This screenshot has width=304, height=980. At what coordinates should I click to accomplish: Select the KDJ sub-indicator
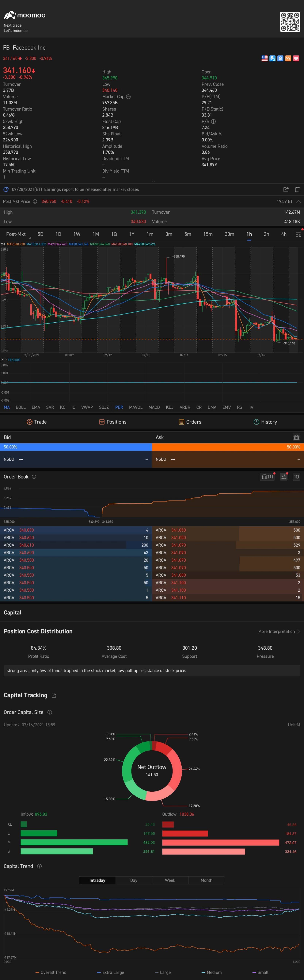click(x=169, y=407)
